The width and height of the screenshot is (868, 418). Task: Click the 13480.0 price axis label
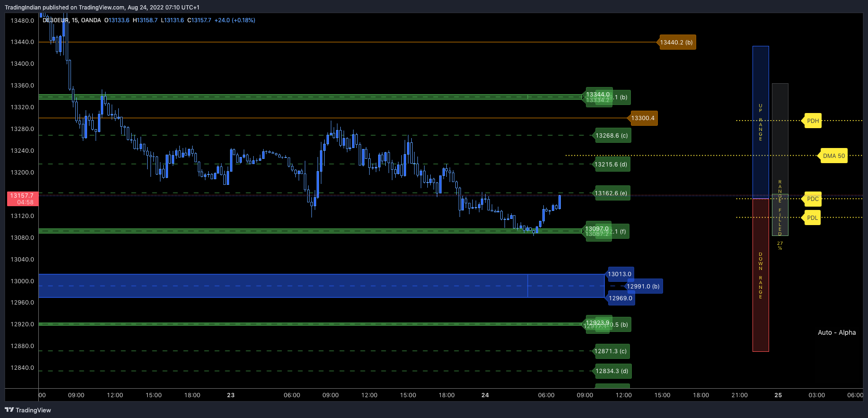22,21
